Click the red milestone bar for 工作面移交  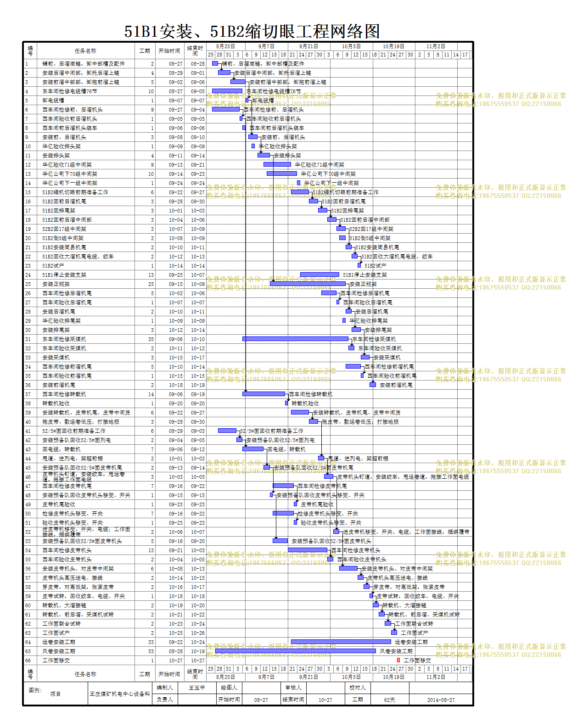click(398, 660)
